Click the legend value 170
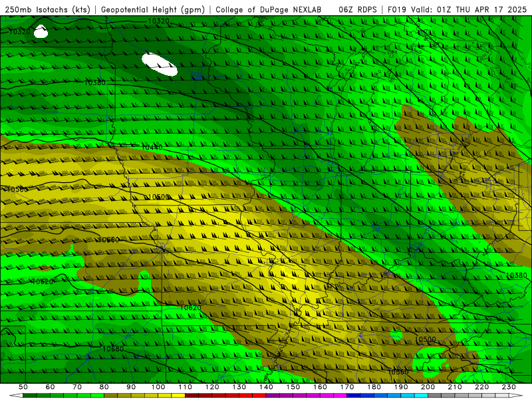This screenshot has width=532, height=399. click(x=346, y=387)
